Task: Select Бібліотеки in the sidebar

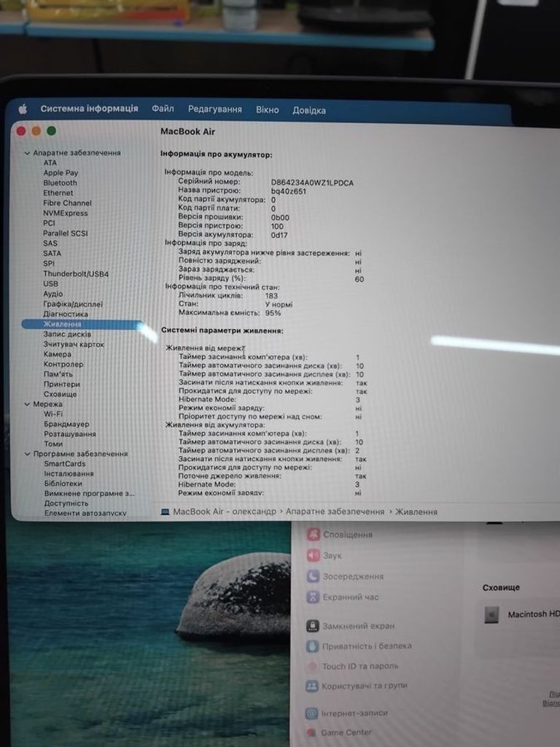Action: click(x=63, y=484)
